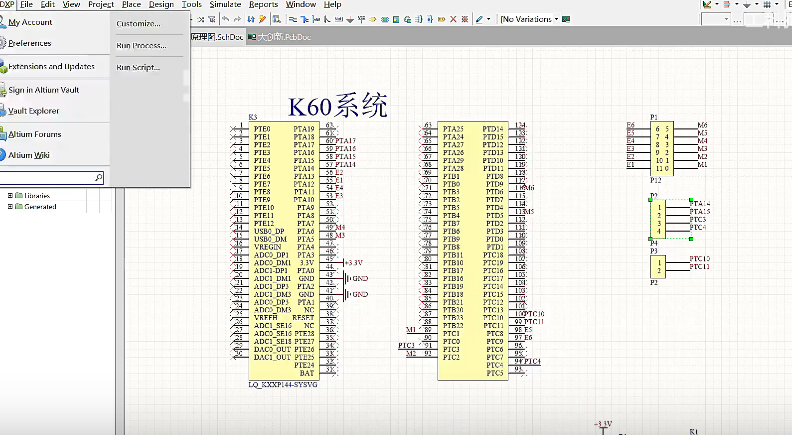Select the Place Signal Harness tool
Screen dimensions: 792x435
pos(316,19)
